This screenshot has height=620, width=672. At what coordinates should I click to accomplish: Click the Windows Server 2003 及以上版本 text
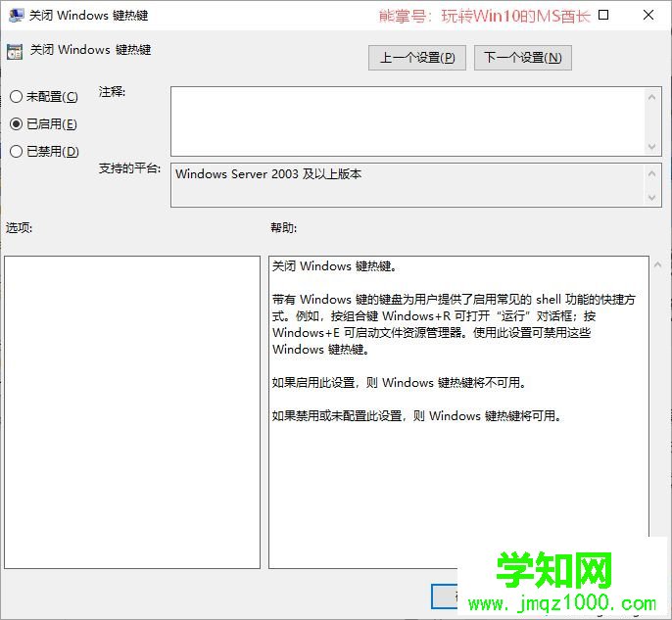[268, 174]
